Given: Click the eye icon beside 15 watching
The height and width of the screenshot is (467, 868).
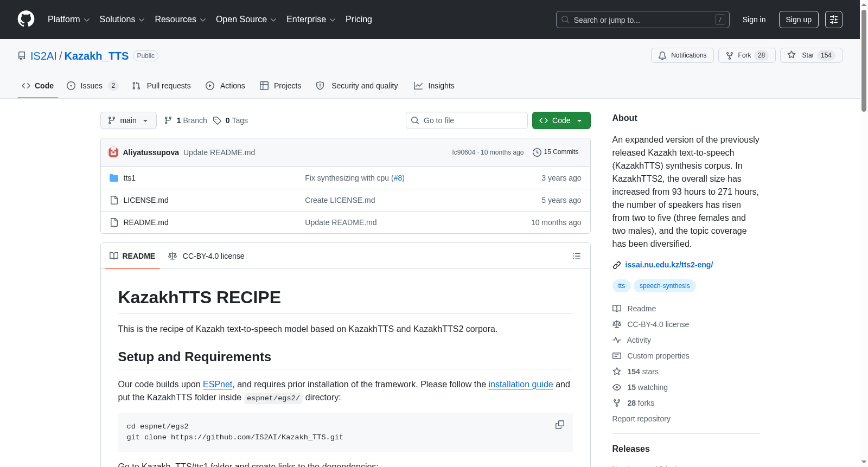Looking at the screenshot, I should click(x=617, y=387).
